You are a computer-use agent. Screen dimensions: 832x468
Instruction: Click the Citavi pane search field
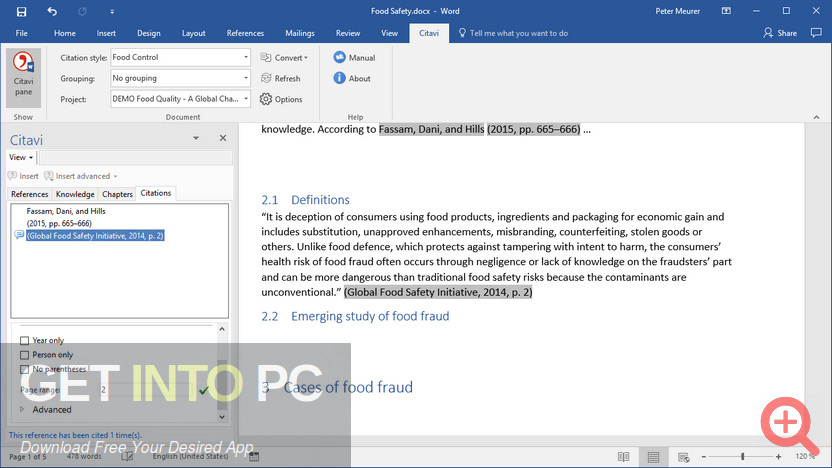pyautogui.click(x=135, y=157)
